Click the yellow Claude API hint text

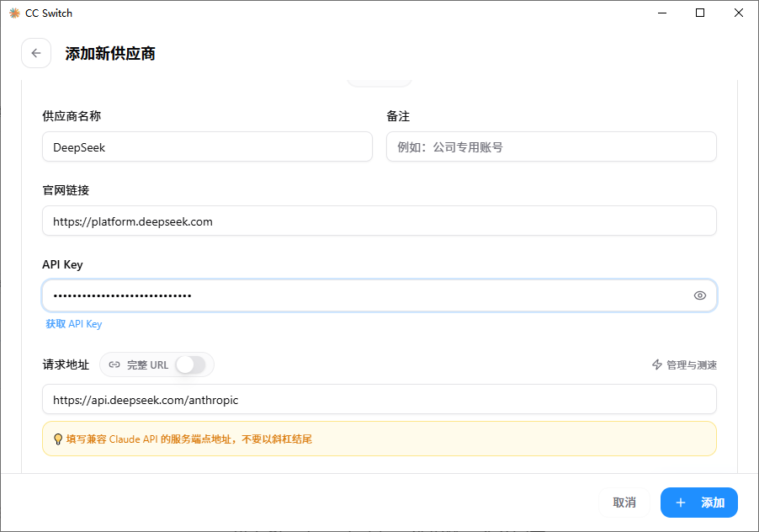(188, 439)
